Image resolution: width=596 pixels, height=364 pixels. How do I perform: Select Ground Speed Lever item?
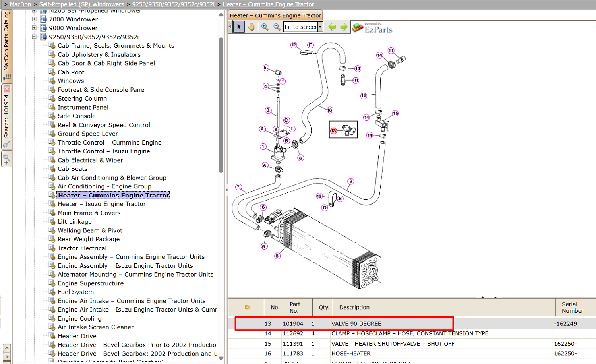click(x=88, y=134)
